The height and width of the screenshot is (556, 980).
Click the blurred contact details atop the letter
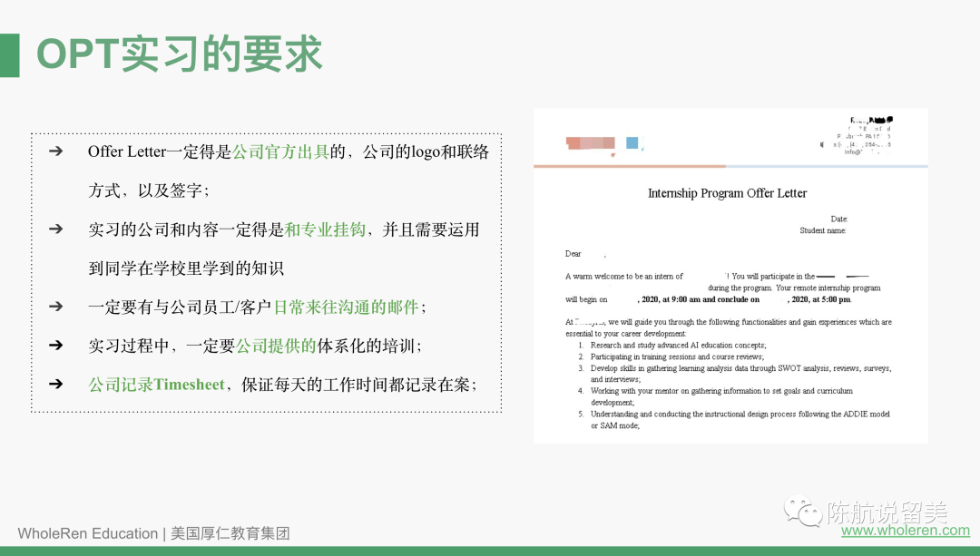857,135
